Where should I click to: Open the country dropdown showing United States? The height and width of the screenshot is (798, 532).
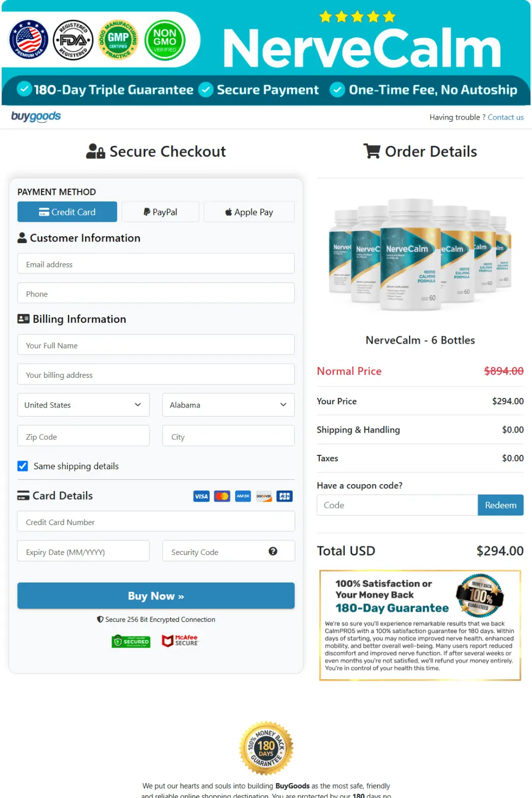click(x=83, y=405)
